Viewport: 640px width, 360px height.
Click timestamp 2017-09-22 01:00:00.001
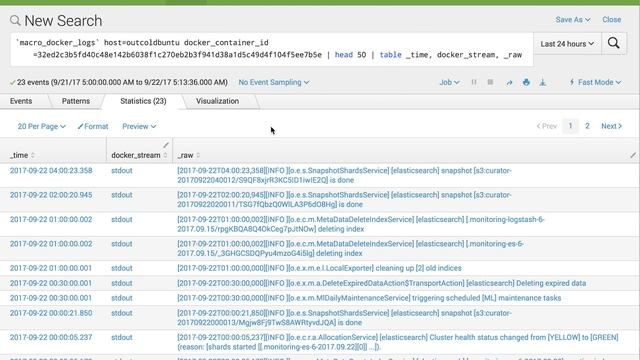(x=51, y=268)
